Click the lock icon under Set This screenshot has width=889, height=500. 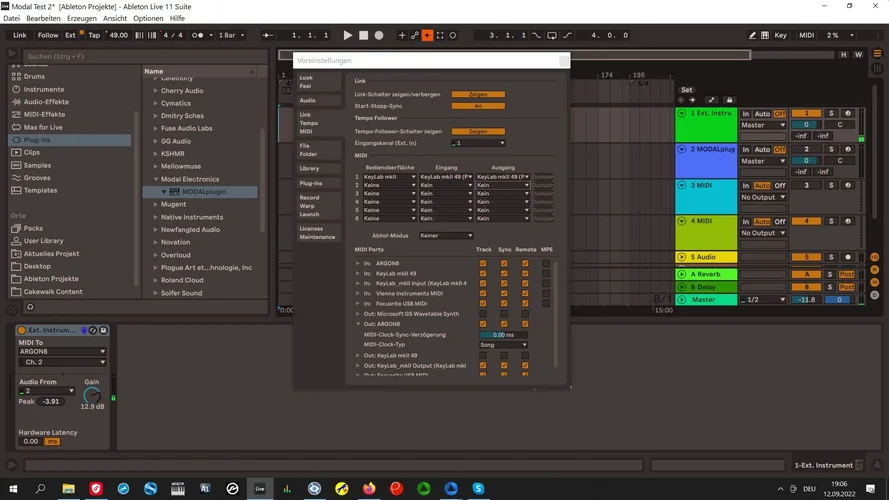click(x=730, y=100)
